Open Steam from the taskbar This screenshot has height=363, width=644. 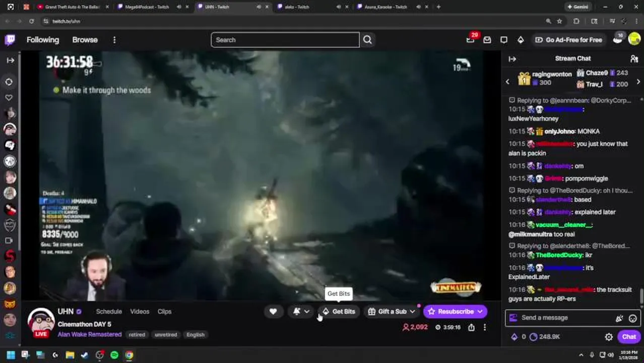(85, 355)
